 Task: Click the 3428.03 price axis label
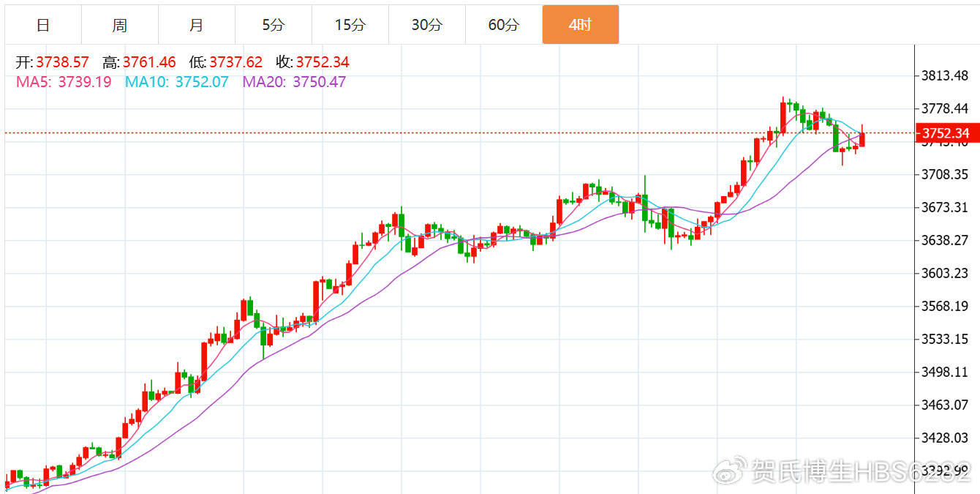click(x=945, y=438)
